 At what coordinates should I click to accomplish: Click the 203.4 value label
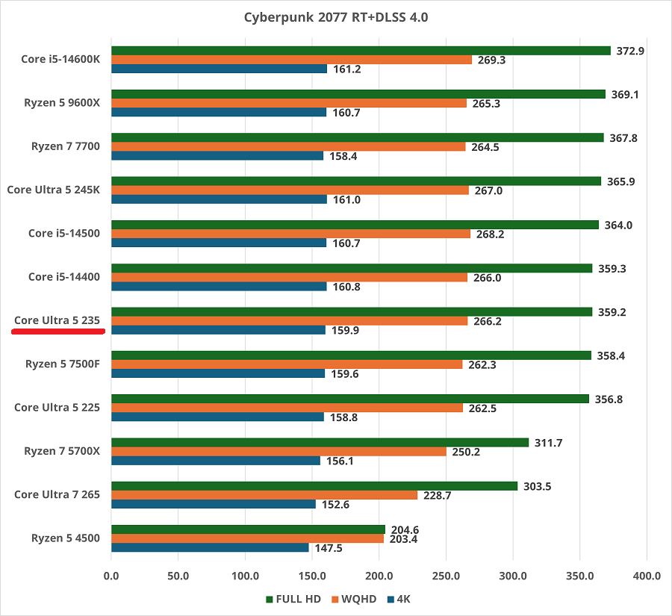click(x=403, y=539)
